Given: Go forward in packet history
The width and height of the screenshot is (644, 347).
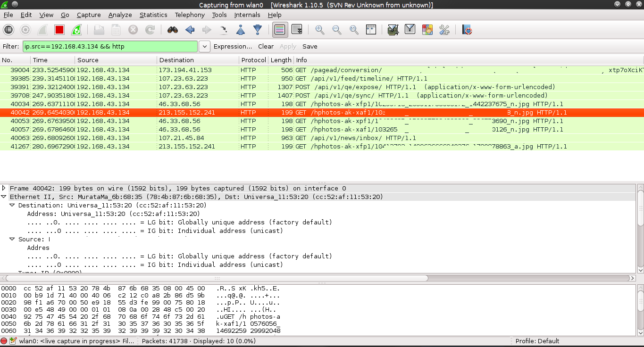Looking at the screenshot, I should [x=207, y=30].
